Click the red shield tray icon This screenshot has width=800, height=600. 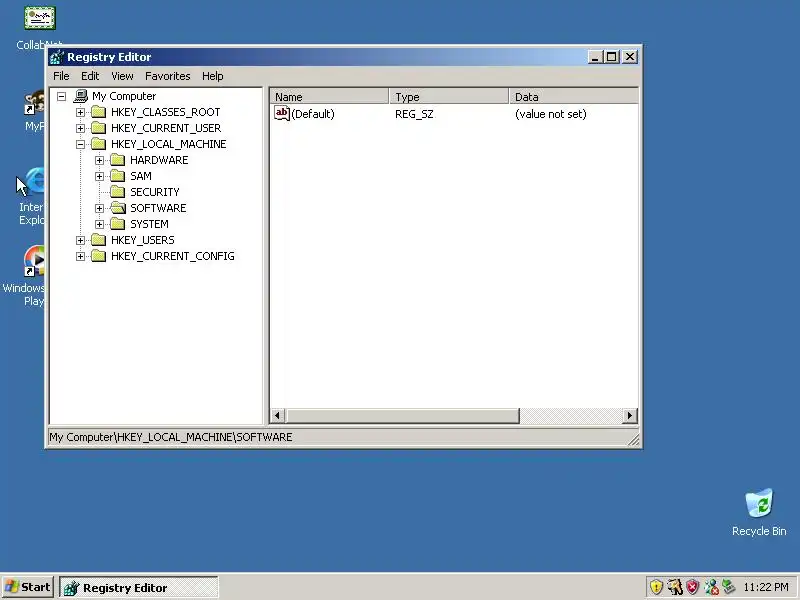(x=692, y=587)
